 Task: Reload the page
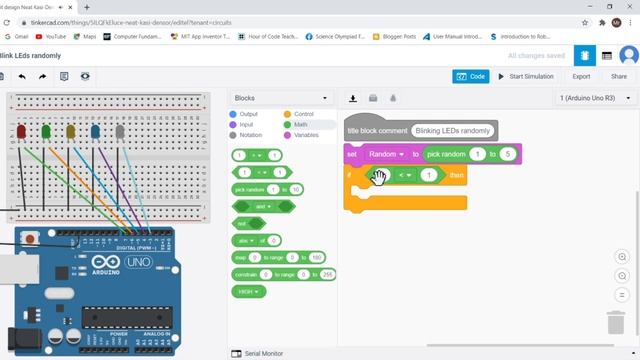click(7, 23)
